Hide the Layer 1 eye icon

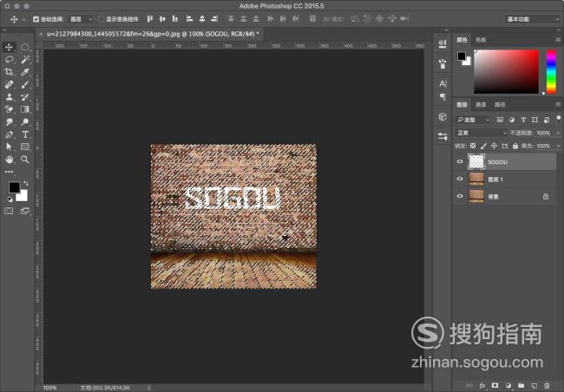[x=460, y=179]
